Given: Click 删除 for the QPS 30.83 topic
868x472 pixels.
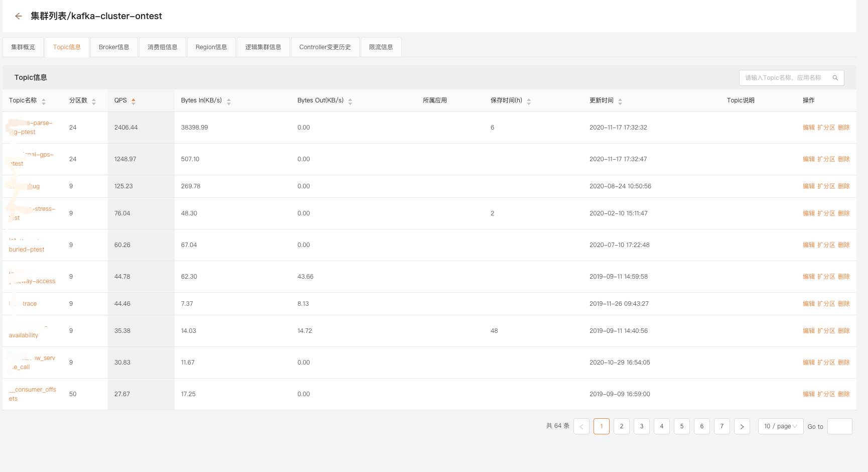Looking at the screenshot, I should tap(844, 363).
